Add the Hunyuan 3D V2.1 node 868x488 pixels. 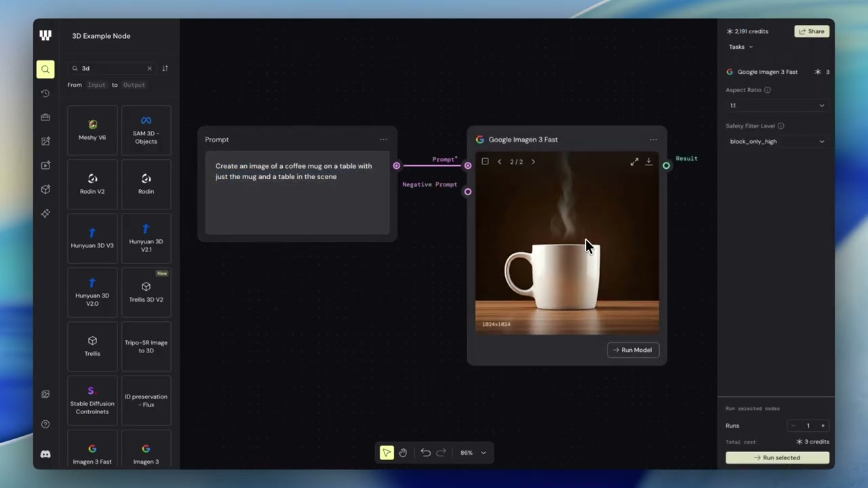tap(146, 239)
